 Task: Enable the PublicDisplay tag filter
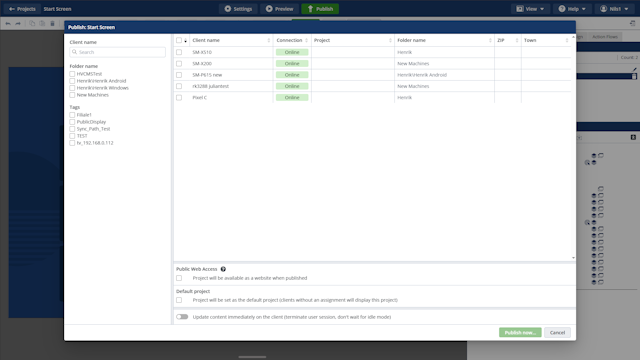(x=72, y=122)
